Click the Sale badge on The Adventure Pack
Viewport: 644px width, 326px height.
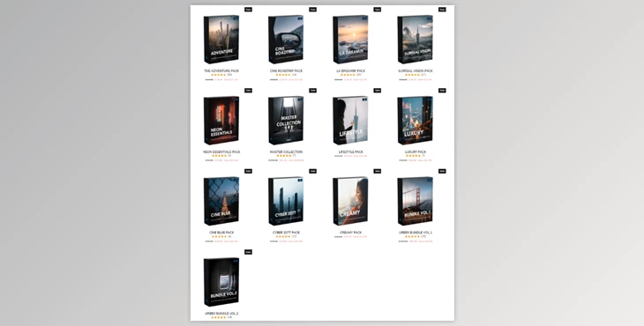tap(248, 10)
